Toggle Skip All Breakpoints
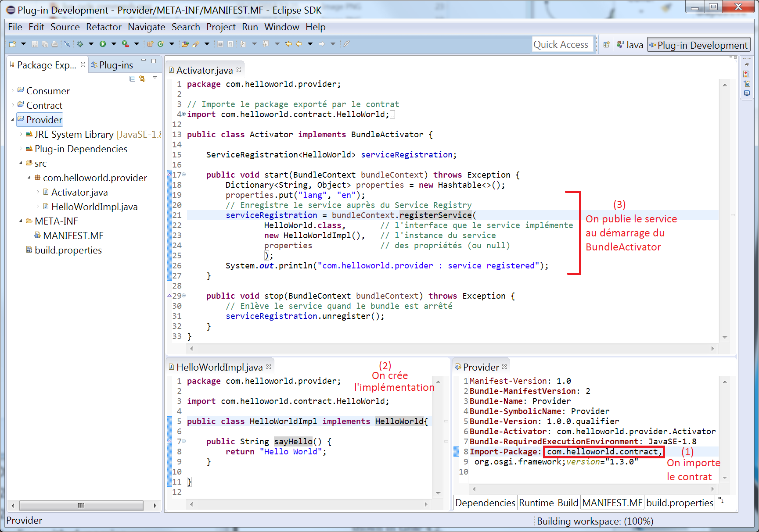 click(x=67, y=44)
